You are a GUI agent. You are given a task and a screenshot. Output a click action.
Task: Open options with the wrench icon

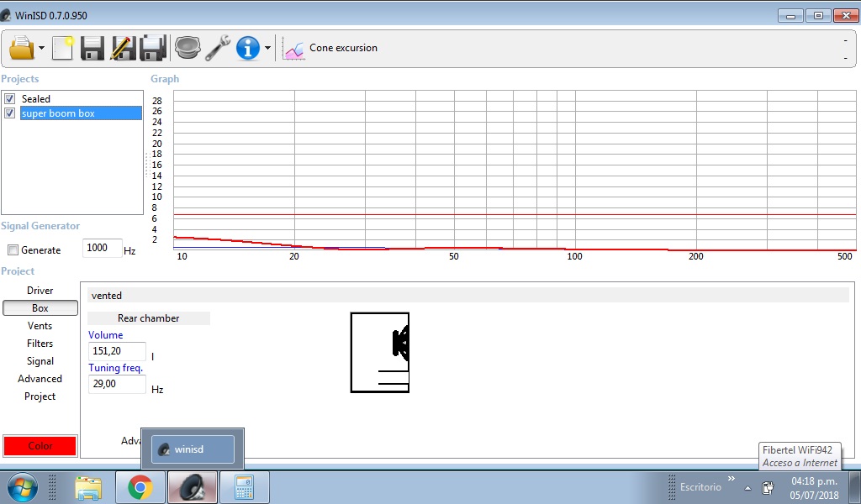(218, 48)
